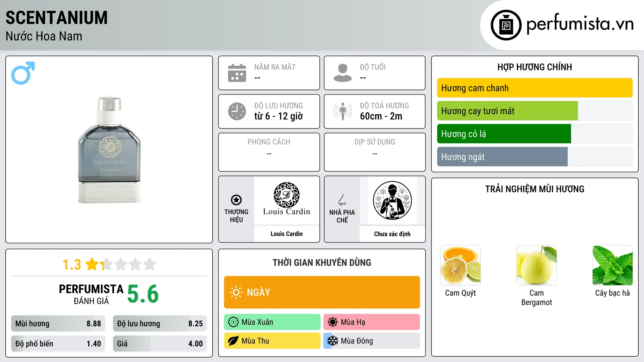This screenshot has width=644, height=362.
Task: Click the perfumista.vn perfume bottle logo icon
Action: coord(506,25)
